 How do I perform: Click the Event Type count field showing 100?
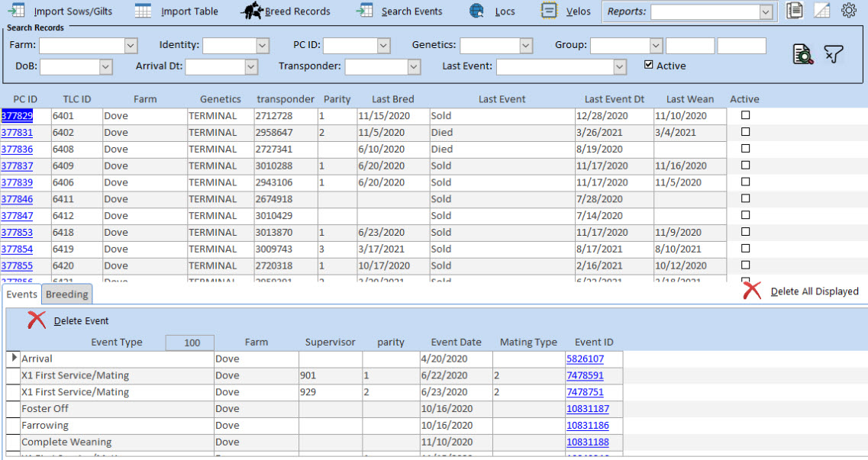point(192,343)
